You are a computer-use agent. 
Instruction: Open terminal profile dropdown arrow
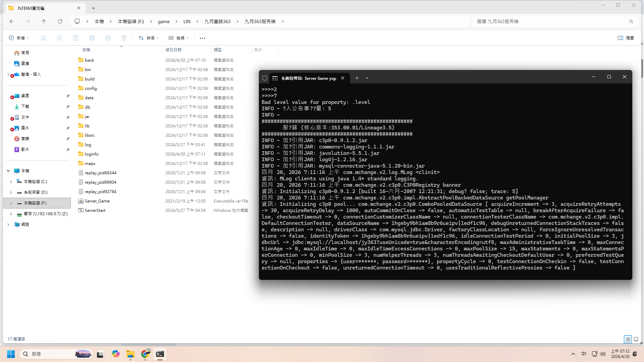point(367,78)
